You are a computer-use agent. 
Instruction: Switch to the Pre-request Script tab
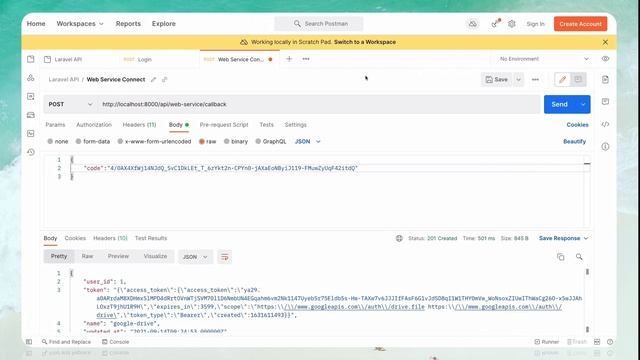click(224, 124)
